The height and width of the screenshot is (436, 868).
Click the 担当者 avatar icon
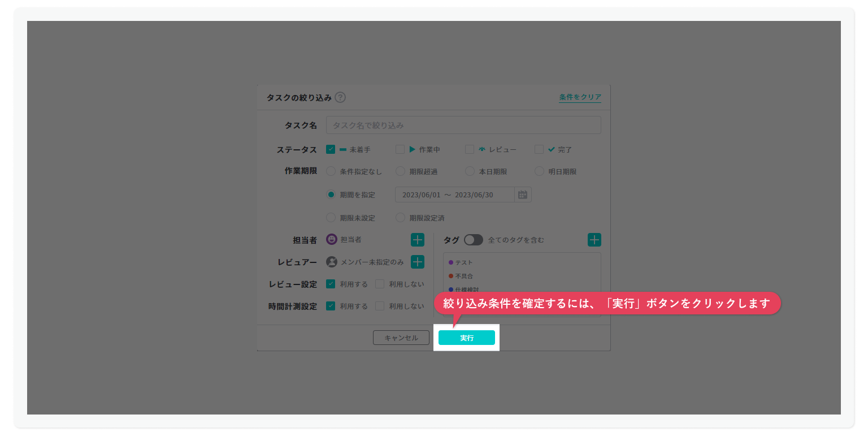(x=332, y=240)
